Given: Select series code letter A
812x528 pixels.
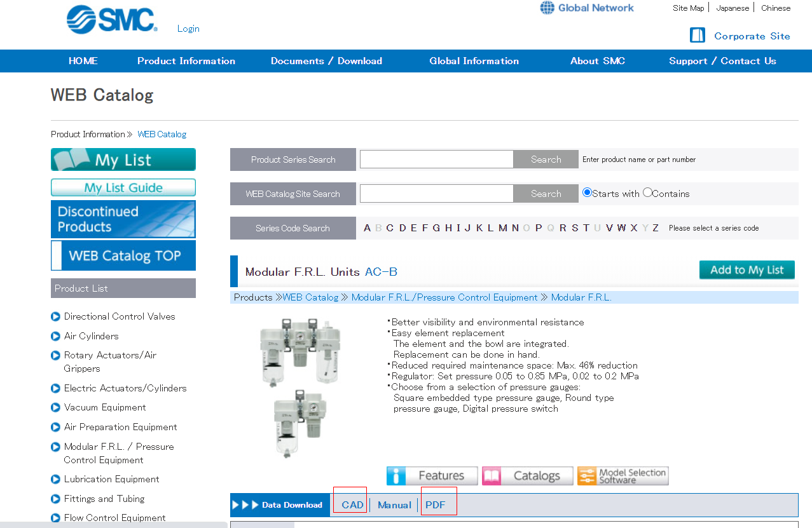Looking at the screenshot, I should [x=367, y=228].
